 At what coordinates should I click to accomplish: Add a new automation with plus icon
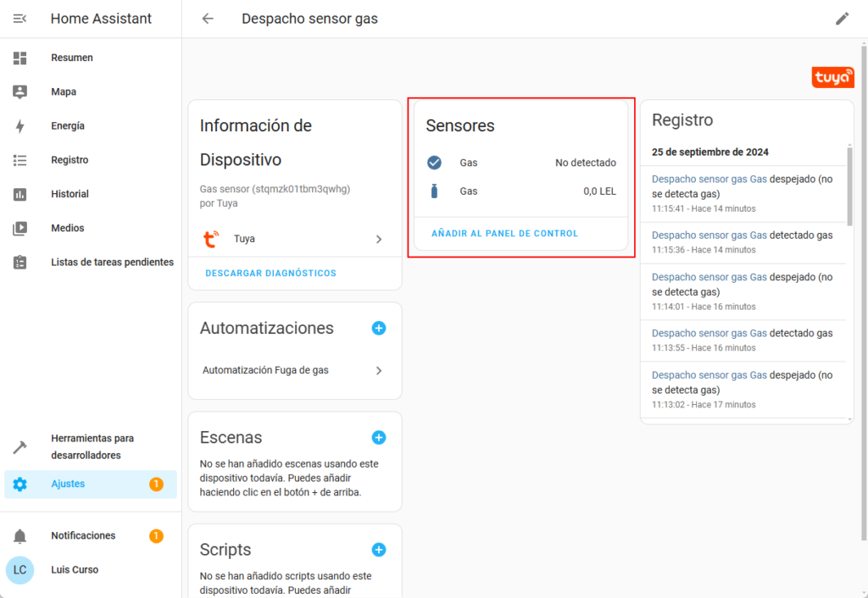click(379, 328)
